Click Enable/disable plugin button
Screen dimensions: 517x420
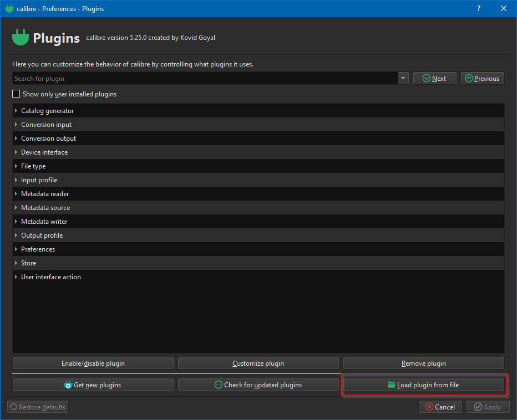93,363
